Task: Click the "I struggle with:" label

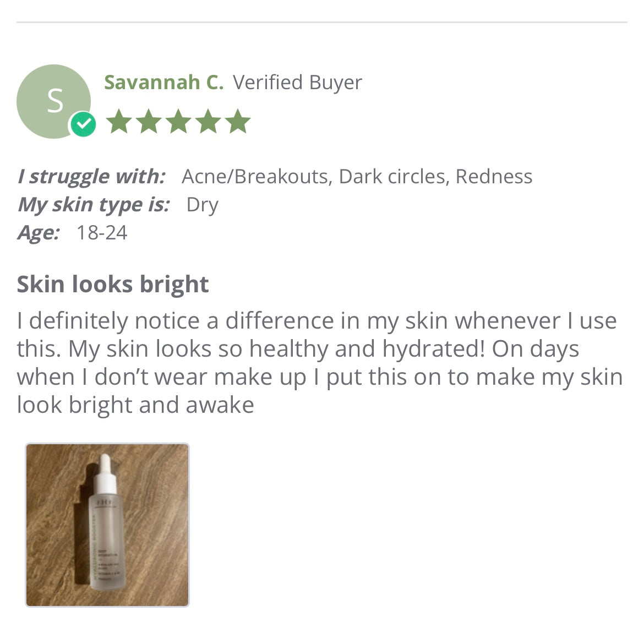Action: (x=91, y=177)
